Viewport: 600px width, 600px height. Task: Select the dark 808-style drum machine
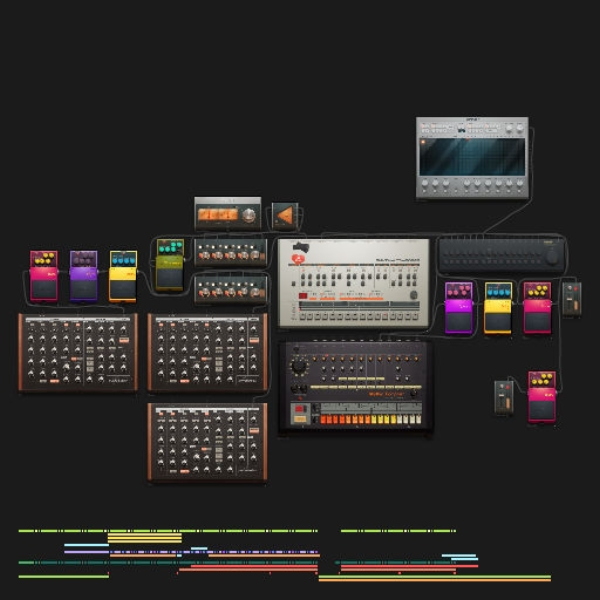click(x=356, y=387)
